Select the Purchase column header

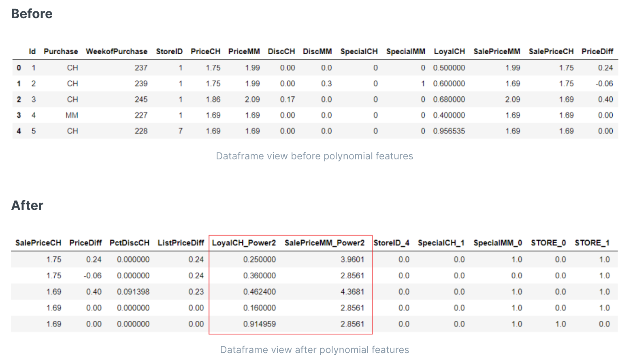tap(61, 51)
